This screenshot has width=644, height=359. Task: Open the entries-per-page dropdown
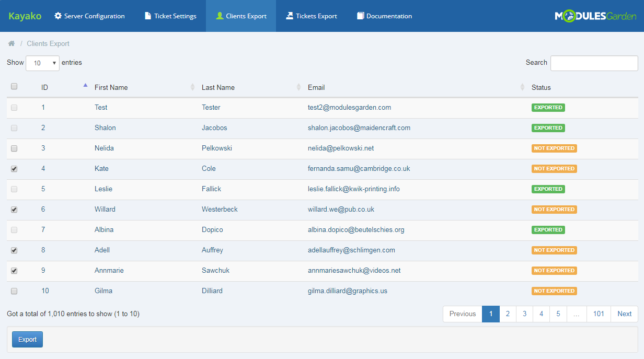click(x=42, y=63)
